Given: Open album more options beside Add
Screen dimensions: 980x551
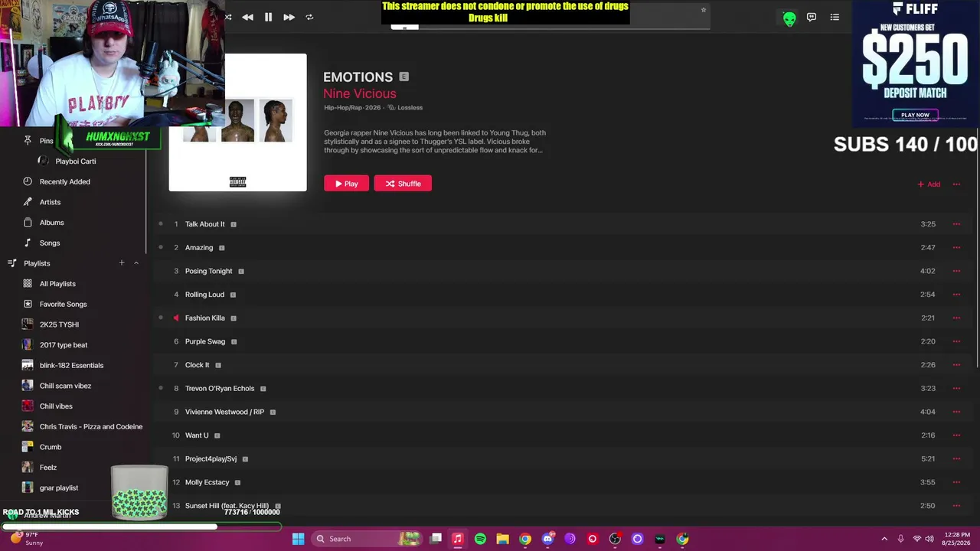Looking at the screenshot, I should 956,184.
